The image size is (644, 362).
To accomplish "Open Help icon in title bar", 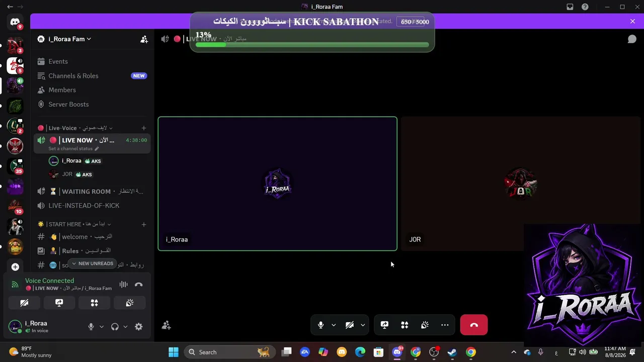I will click(585, 7).
